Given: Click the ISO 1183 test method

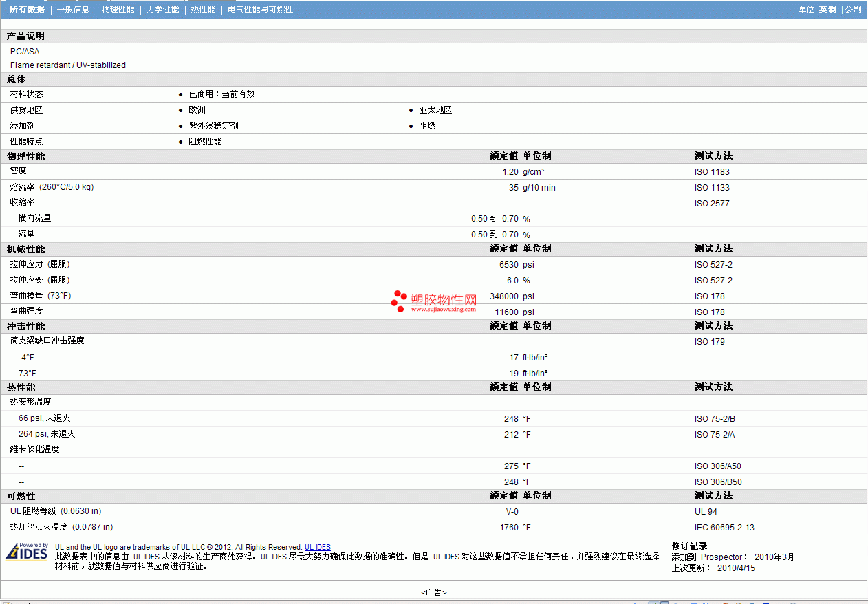Looking at the screenshot, I should pos(712,172).
